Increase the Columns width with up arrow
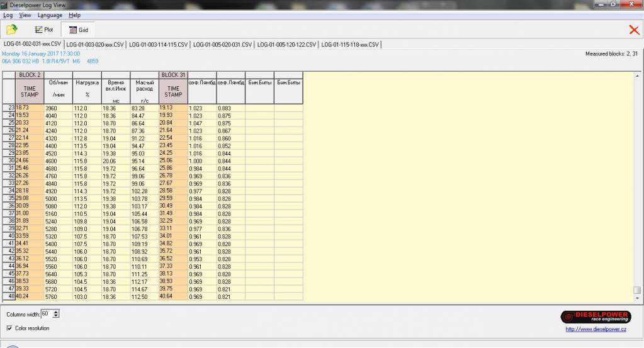This screenshot has width=644, height=348. pyautogui.click(x=57, y=312)
